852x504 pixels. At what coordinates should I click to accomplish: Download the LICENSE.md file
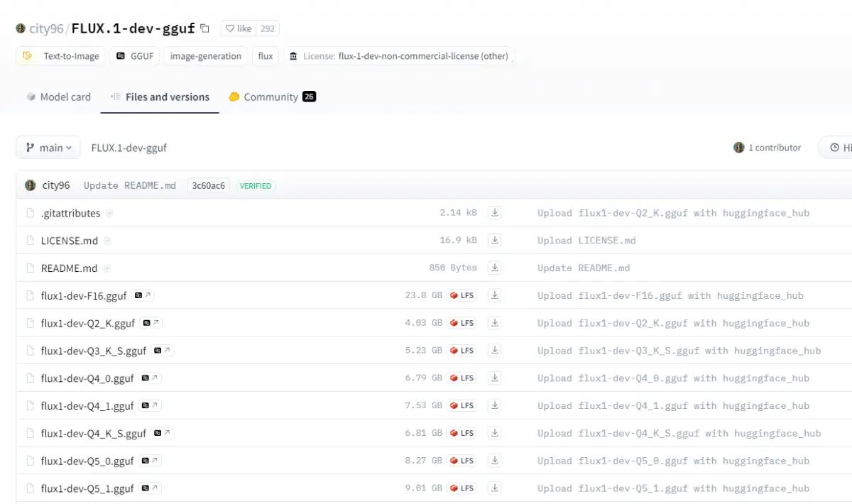pyautogui.click(x=495, y=241)
